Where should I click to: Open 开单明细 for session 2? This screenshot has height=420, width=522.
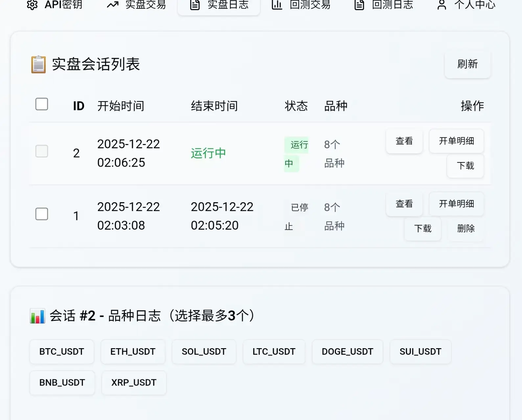click(x=456, y=141)
